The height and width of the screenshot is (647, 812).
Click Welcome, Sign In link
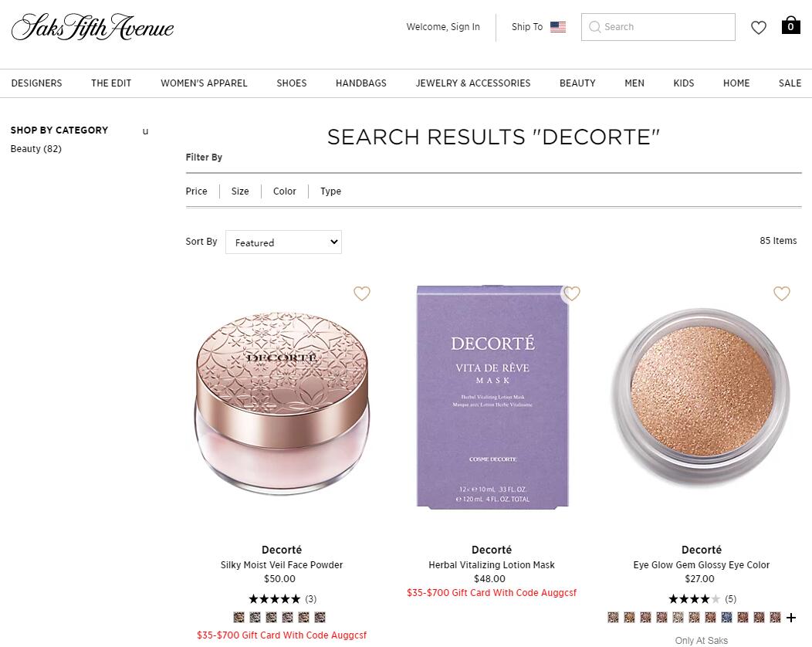[443, 27]
